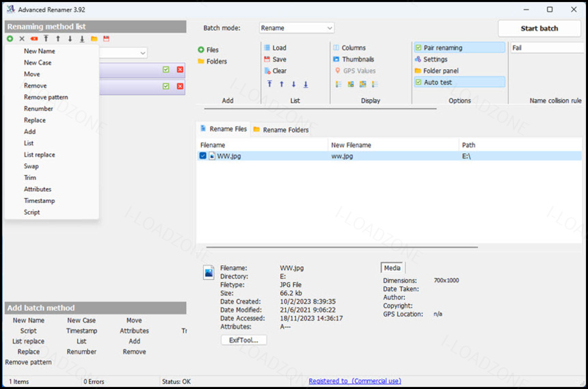Move file to top of list (blue arrow)
The width and height of the screenshot is (588, 389).
[x=269, y=84]
